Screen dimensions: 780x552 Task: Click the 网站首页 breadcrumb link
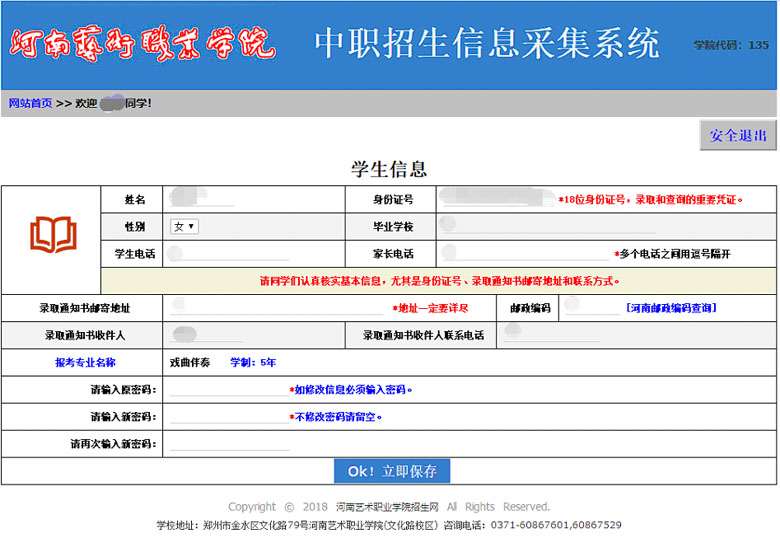click(x=30, y=103)
